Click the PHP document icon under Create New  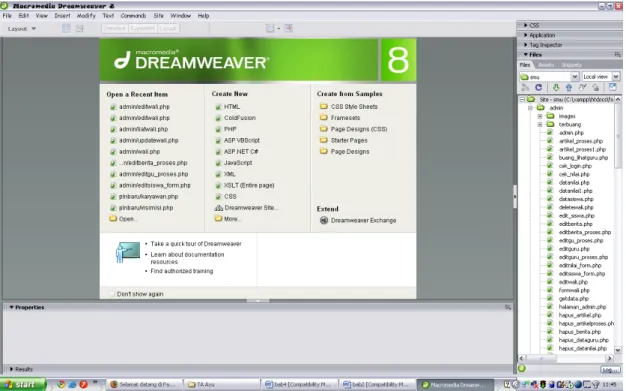point(218,129)
